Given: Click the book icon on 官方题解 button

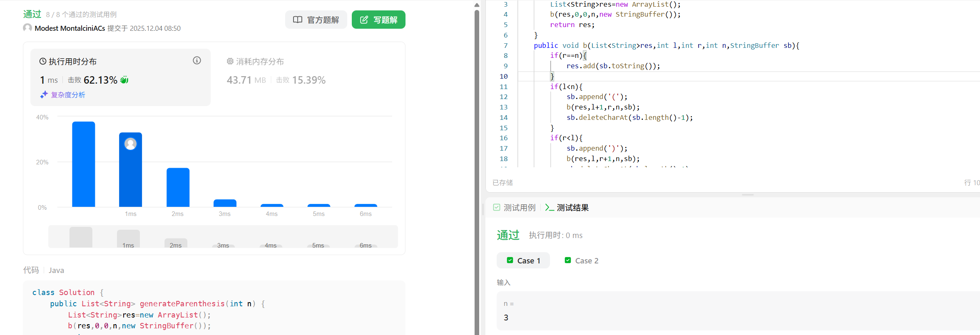Looking at the screenshot, I should [298, 20].
